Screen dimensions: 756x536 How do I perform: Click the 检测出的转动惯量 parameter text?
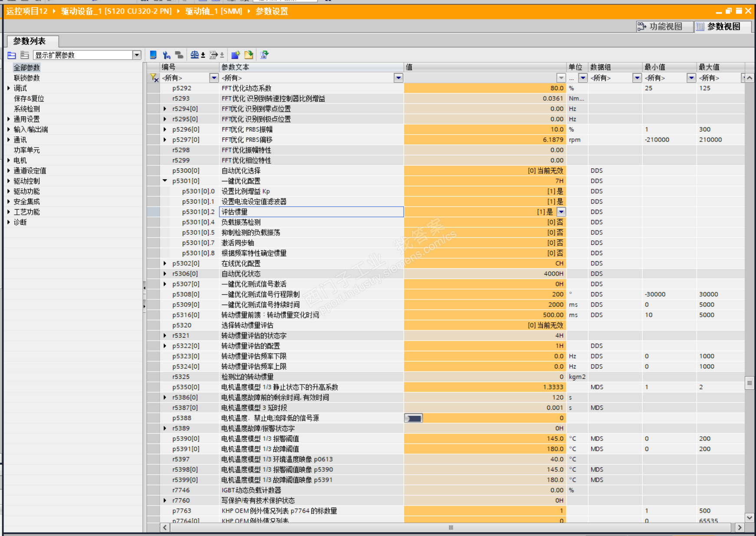tap(247, 377)
